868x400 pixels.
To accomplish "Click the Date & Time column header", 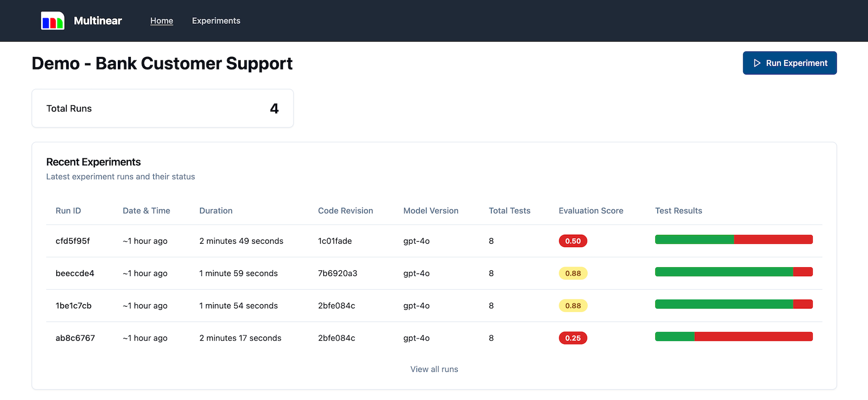I will (x=146, y=211).
